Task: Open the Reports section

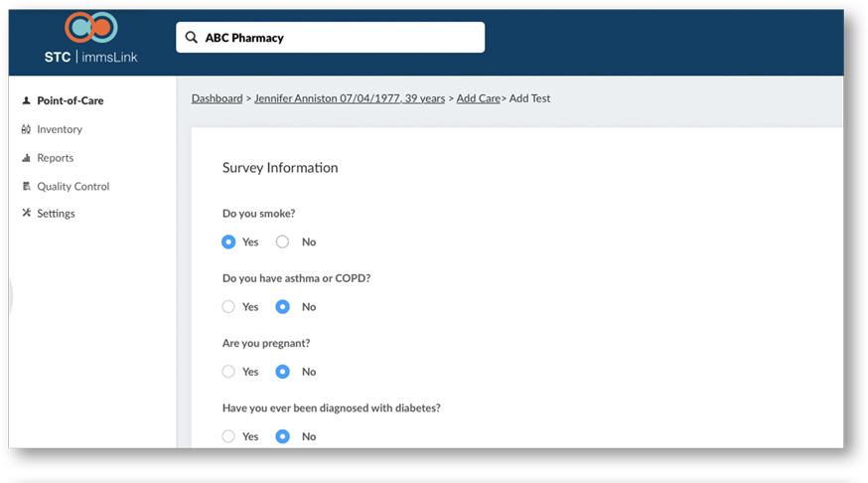Action: (x=56, y=158)
